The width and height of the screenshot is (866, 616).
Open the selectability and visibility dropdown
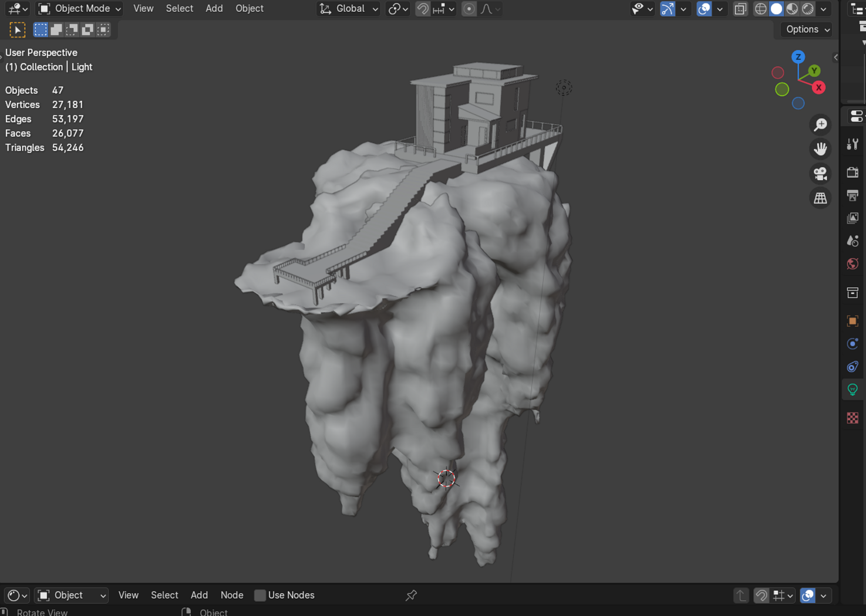click(642, 9)
